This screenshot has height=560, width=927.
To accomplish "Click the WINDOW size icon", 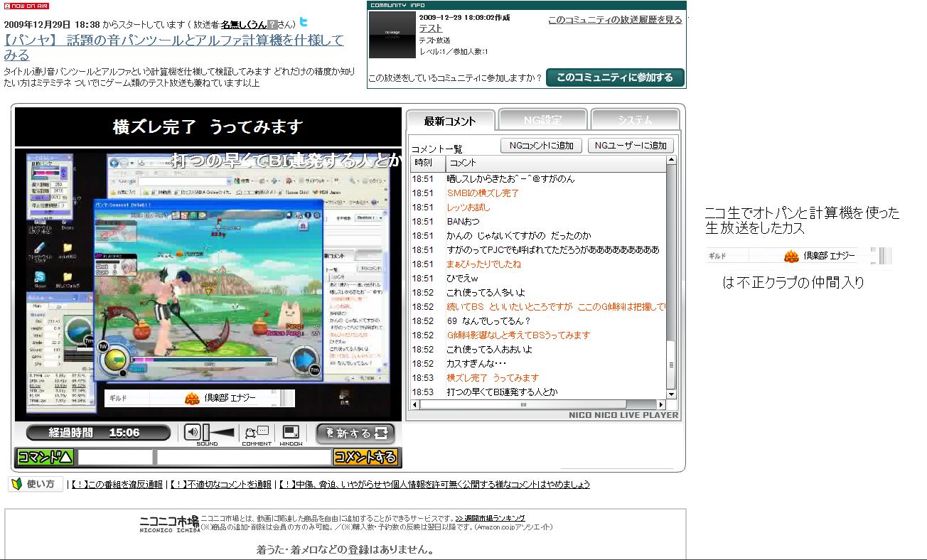I will click(291, 433).
